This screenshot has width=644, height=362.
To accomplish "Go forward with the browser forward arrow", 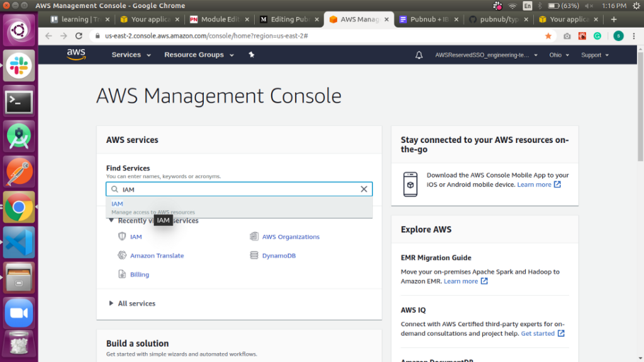I will [64, 36].
